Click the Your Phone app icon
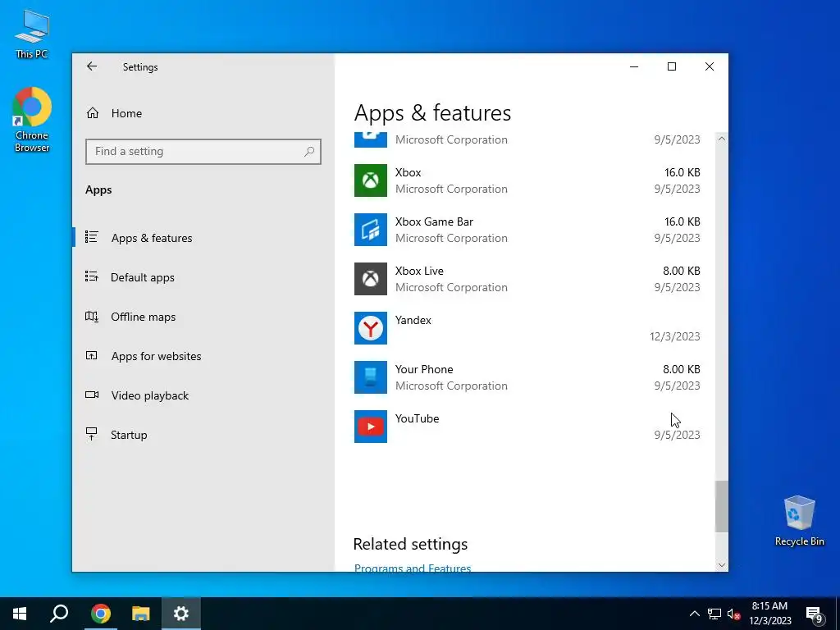Viewport: 840px width, 630px height. [370, 377]
